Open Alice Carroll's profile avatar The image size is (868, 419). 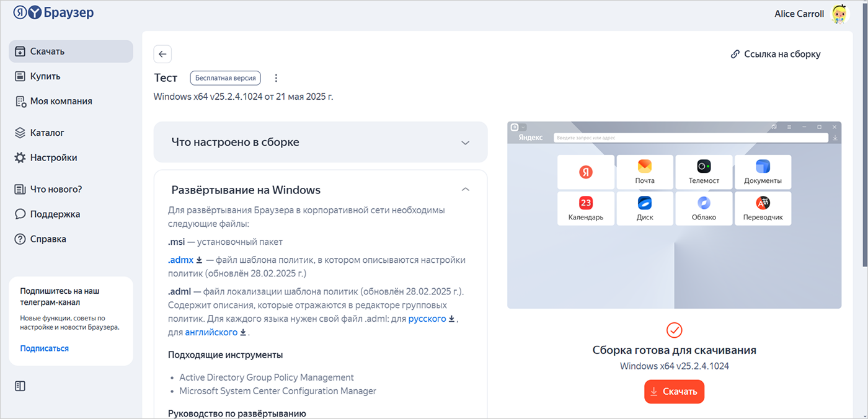[x=839, y=14]
